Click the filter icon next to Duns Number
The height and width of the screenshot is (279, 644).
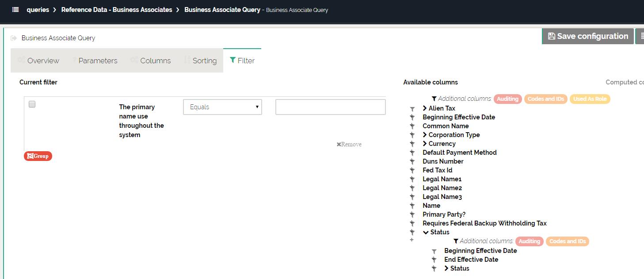tap(412, 161)
